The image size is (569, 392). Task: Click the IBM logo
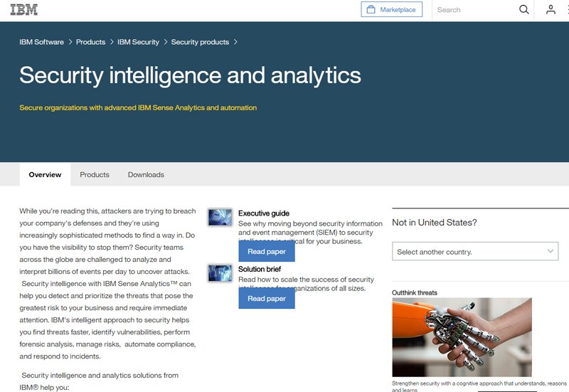(24, 9)
